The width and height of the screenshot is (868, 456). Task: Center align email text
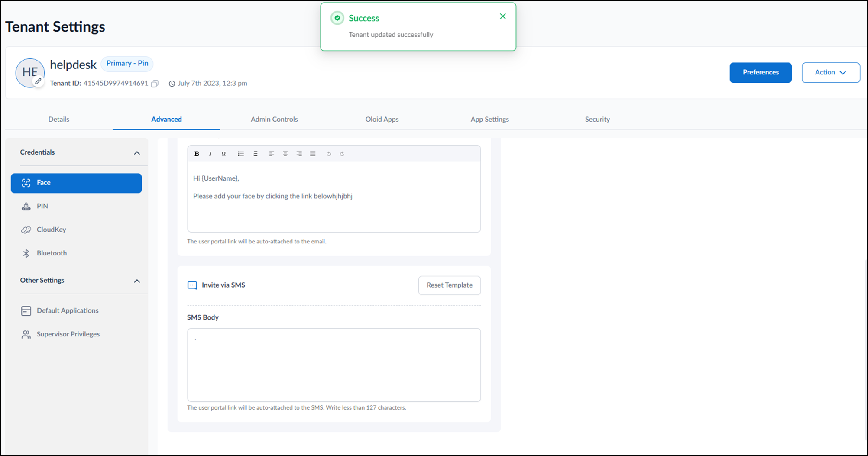(x=285, y=154)
